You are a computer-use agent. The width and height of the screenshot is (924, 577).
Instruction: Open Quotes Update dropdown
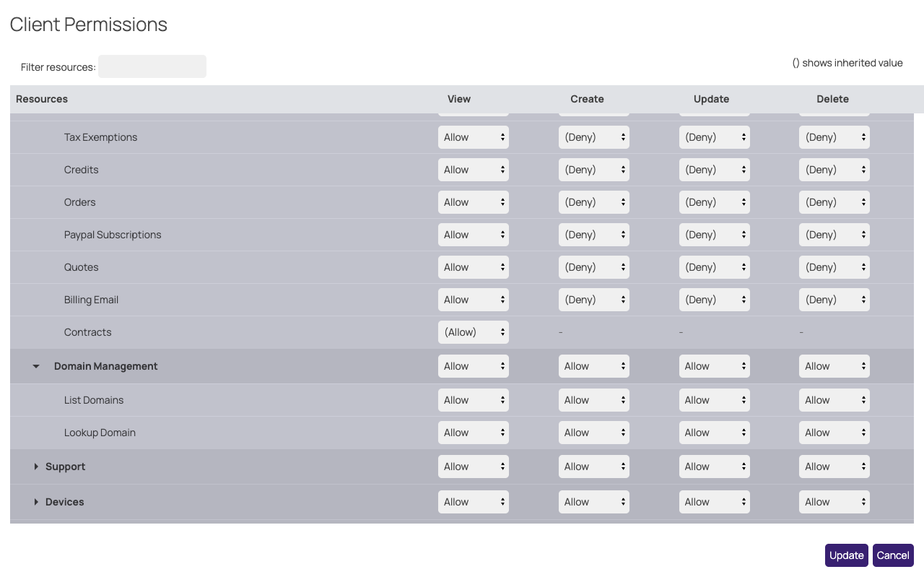point(715,267)
